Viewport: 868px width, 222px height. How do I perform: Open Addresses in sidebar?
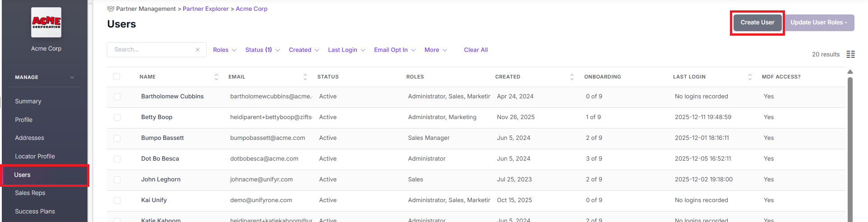[29, 138]
